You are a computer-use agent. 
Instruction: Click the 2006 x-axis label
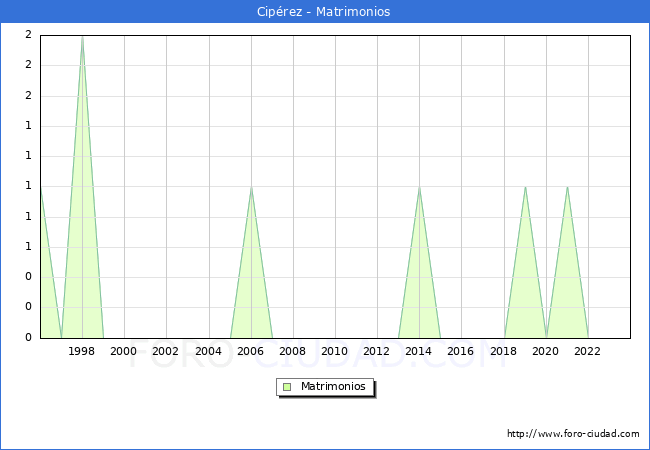(250, 351)
